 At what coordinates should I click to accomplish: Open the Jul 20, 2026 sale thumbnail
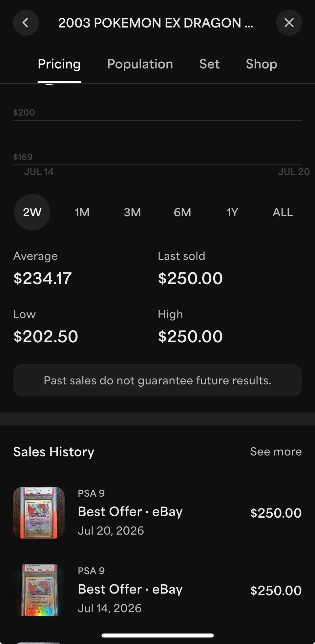39,512
